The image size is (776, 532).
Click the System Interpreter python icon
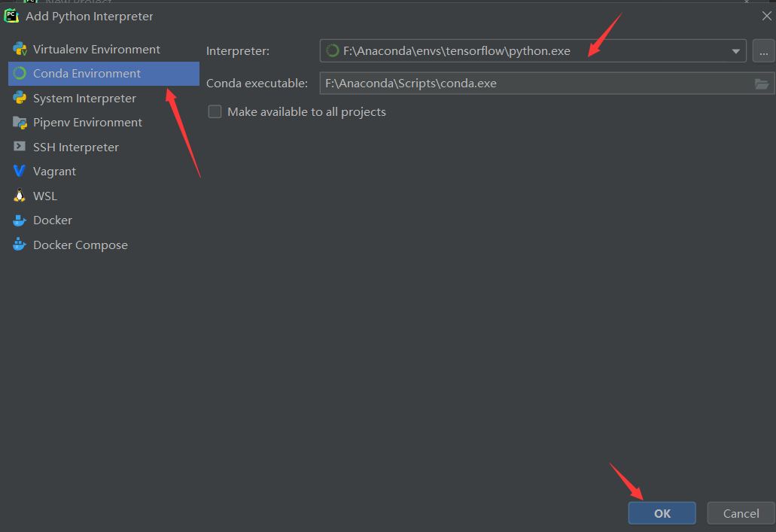tap(20, 98)
